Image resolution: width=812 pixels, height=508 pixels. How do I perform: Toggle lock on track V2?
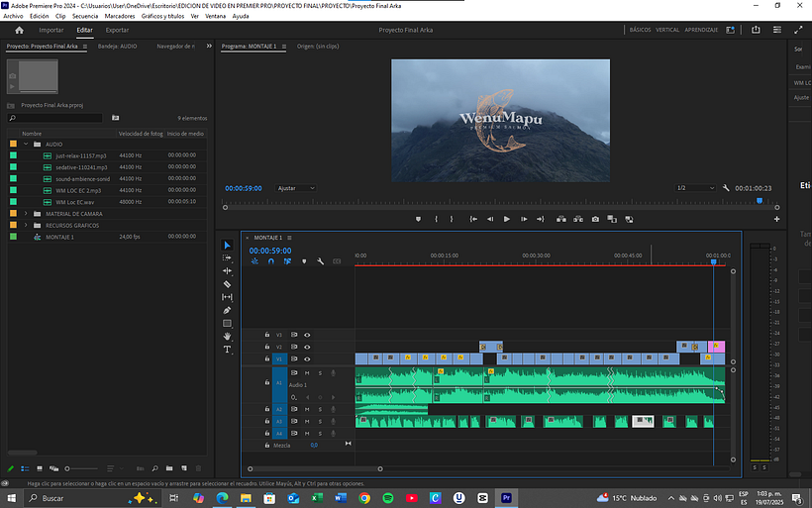coord(267,347)
